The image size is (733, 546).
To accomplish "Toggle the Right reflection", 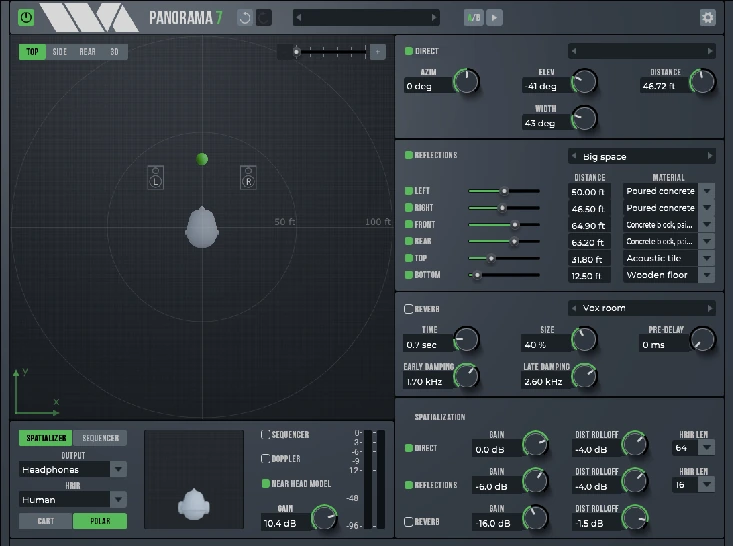I will (x=409, y=208).
